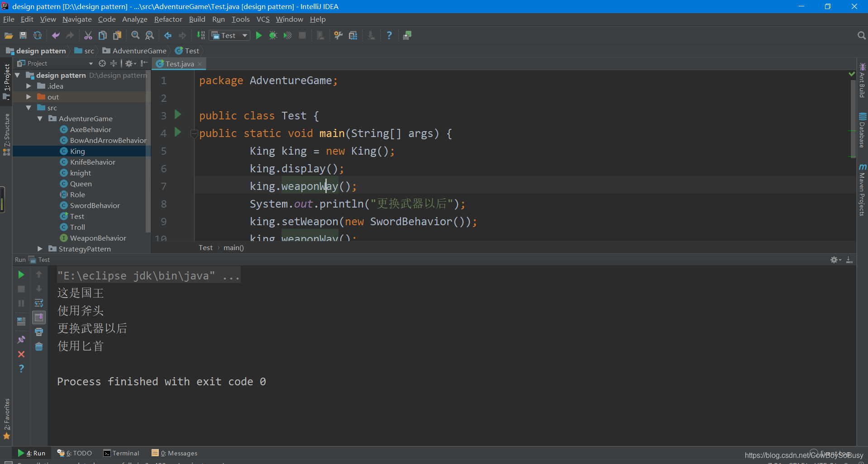The height and width of the screenshot is (464, 868).
Task: Toggle the Favorites side panel
Action: [x=6, y=418]
